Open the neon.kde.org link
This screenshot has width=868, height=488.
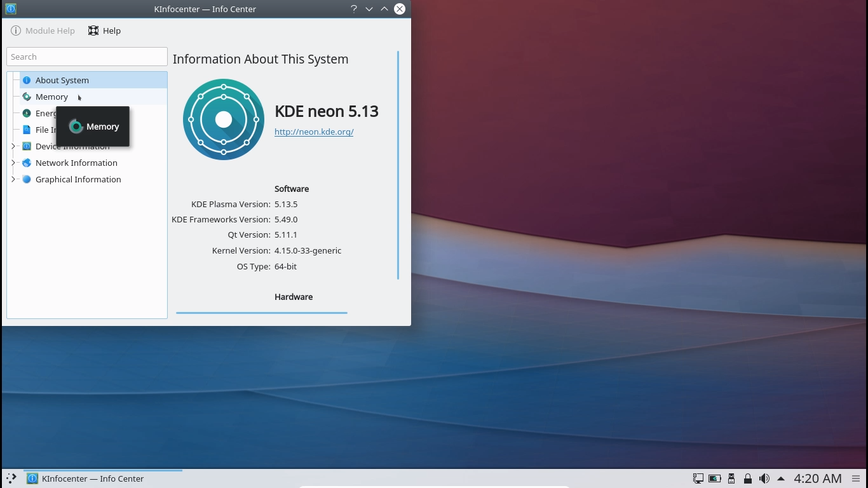click(x=314, y=132)
